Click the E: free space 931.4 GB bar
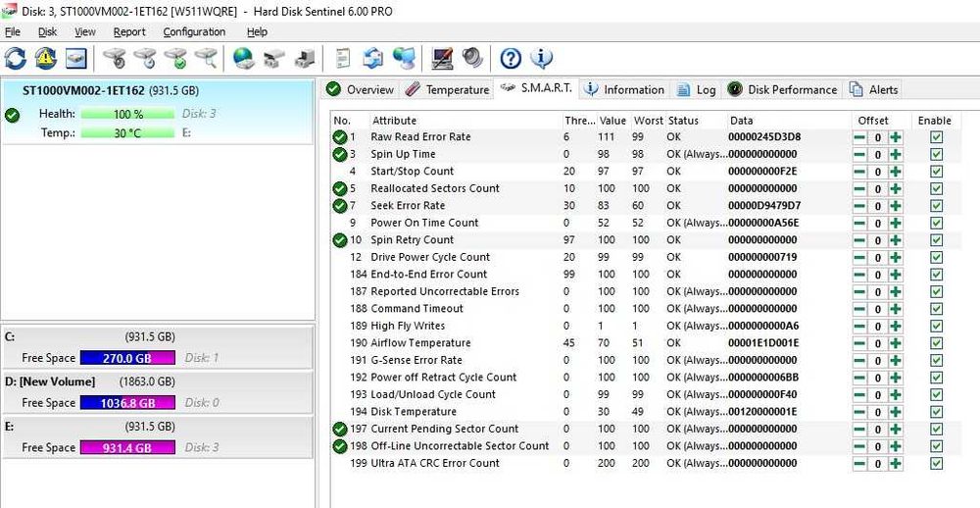Viewport: 980px width, 508px height. click(127, 448)
